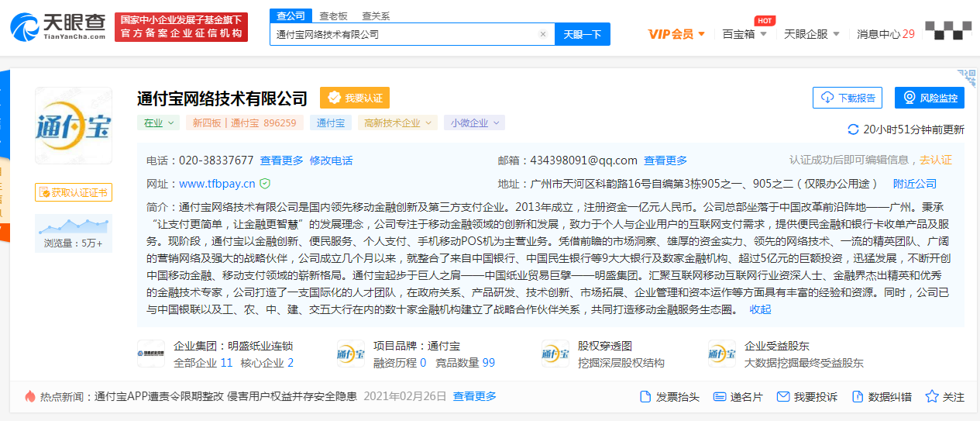Expand the 高新技术企业 tag dropdown
Image resolution: width=980 pixels, height=421 pixels.
pyautogui.click(x=397, y=123)
